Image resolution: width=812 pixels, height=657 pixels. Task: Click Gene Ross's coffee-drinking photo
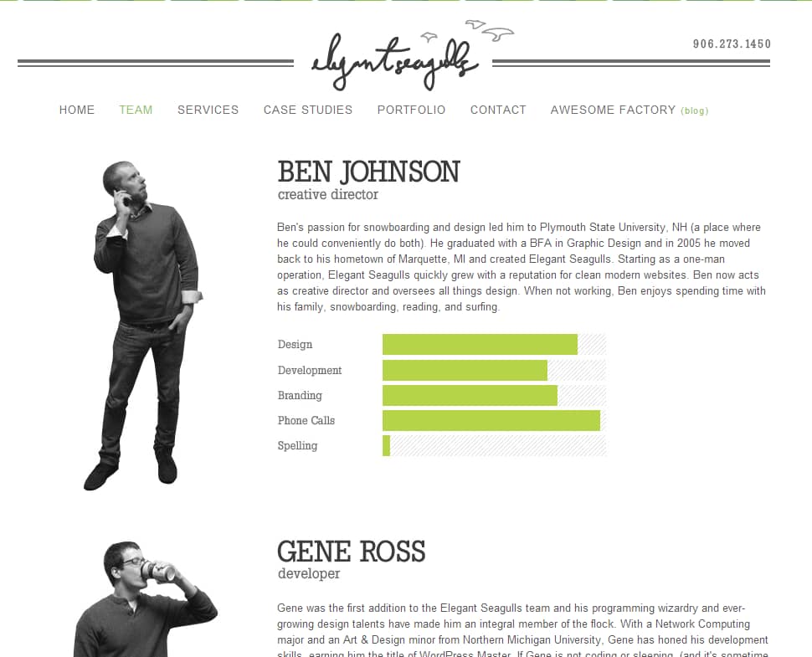point(146,599)
